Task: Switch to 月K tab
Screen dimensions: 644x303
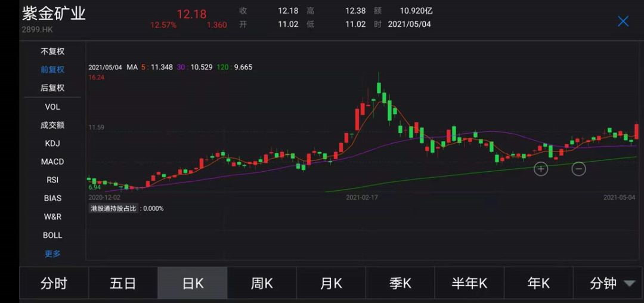Action: pos(331,283)
